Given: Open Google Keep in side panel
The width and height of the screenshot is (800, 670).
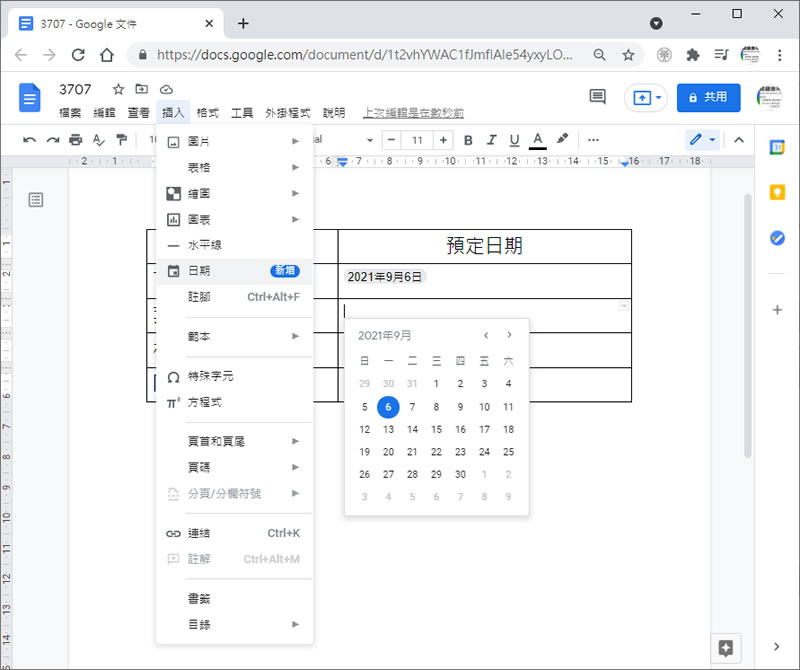Looking at the screenshot, I should click(777, 193).
